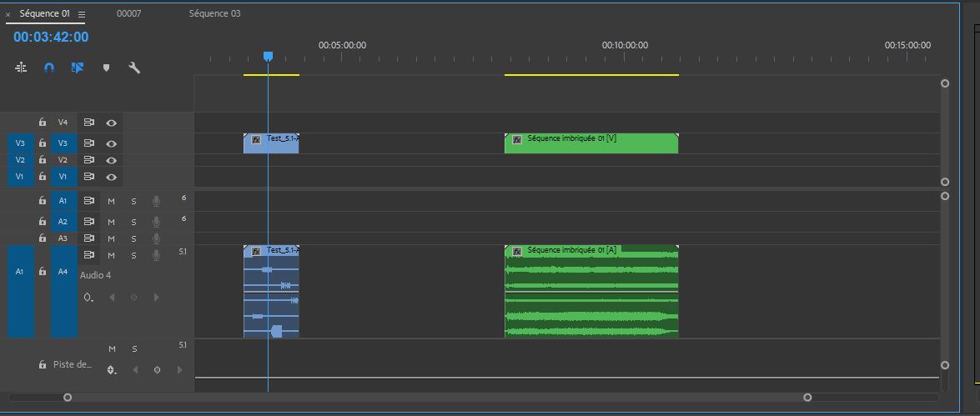Hide track V4 output eye

point(111,123)
